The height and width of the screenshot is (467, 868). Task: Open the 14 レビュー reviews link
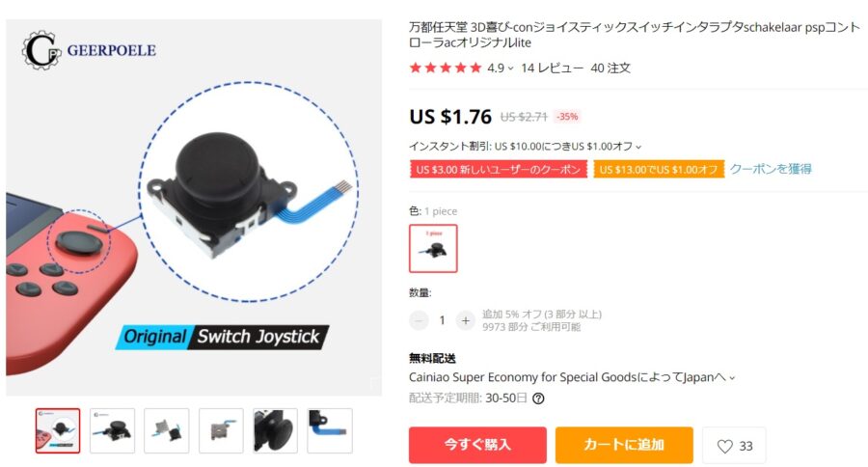click(552, 69)
